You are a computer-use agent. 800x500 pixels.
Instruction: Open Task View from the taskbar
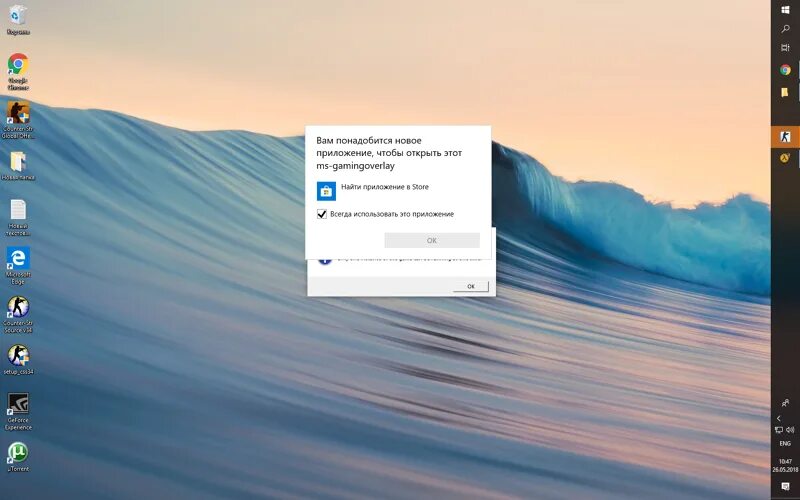point(785,48)
